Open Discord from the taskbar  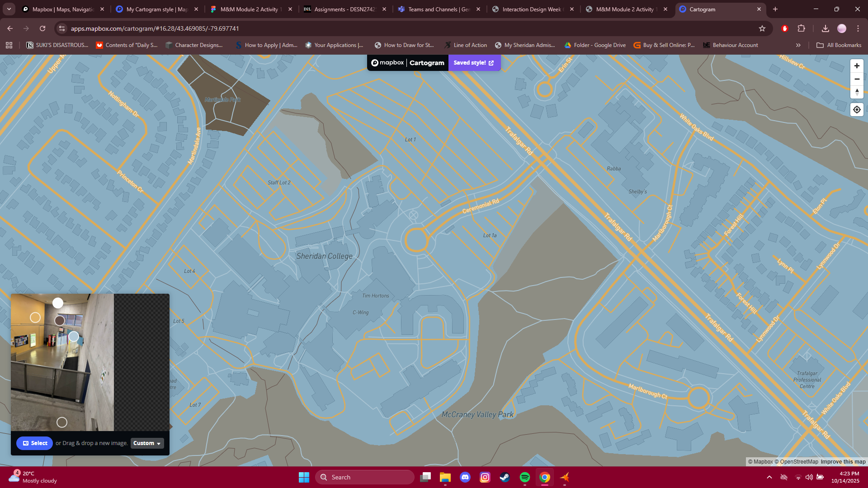(x=466, y=477)
